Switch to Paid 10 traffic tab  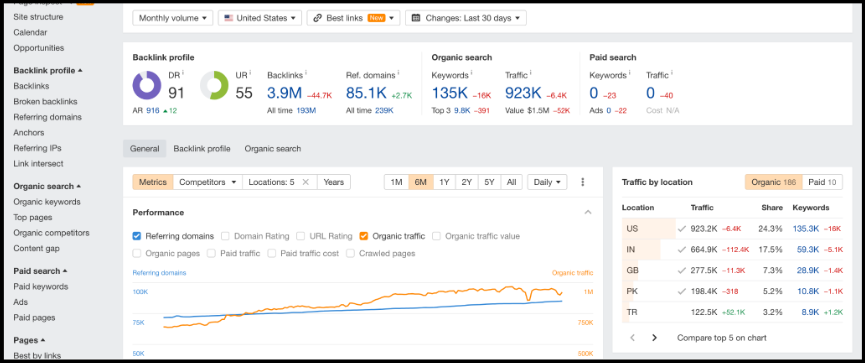(822, 182)
